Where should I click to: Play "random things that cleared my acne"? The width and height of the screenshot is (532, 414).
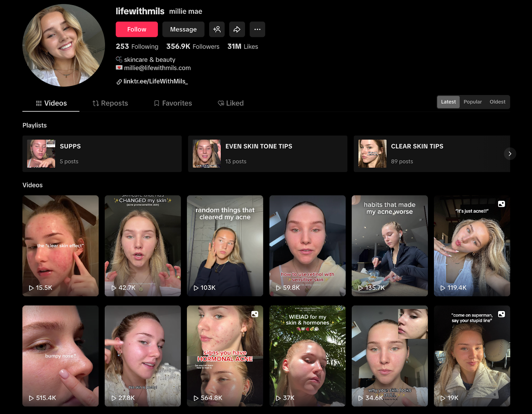(x=225, y=246)
